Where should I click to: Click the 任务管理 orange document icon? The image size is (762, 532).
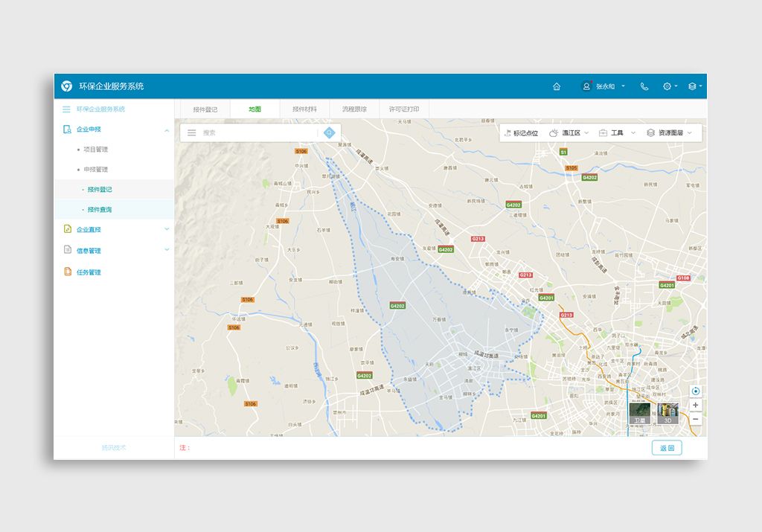tap(68, 271)
